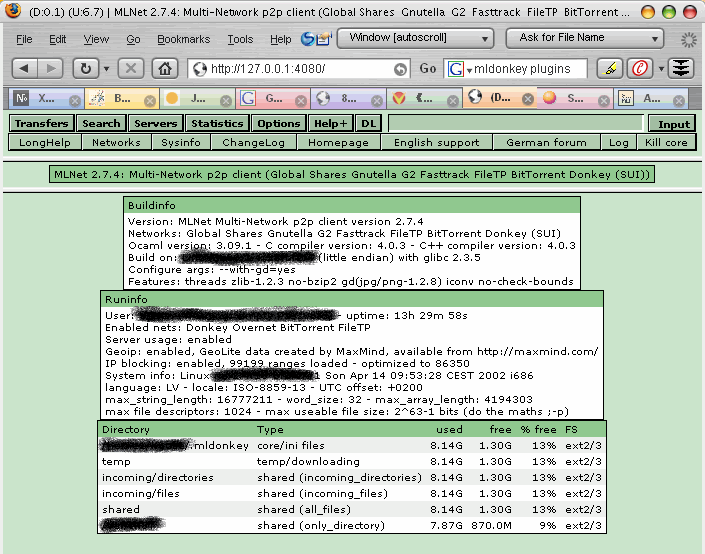
Task: Click the throbber activity icon
Action: click(688, 40)
